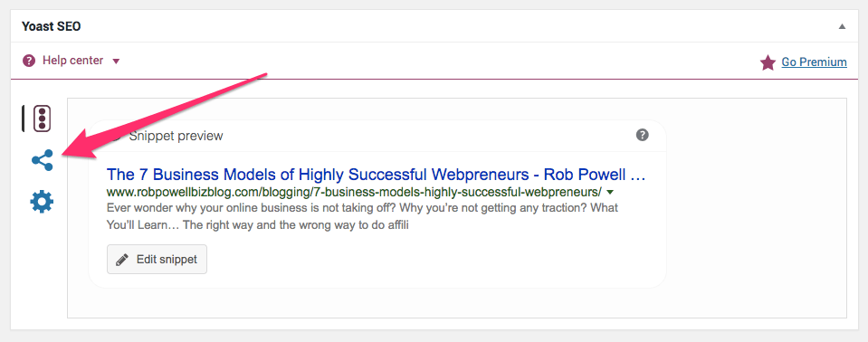
Task: Click the green robpowellbizblog.com URL
Action: (354, 193)
